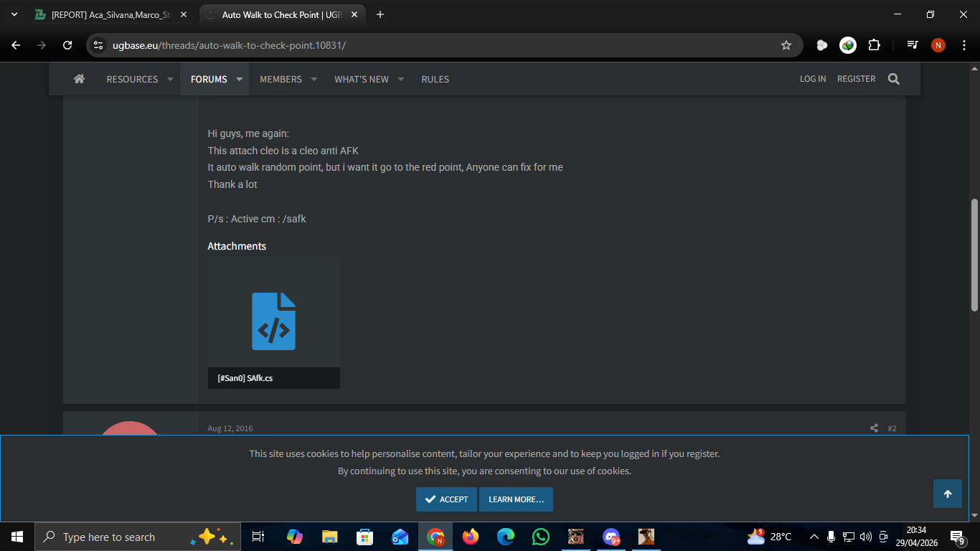The width and height of the screenshot is (980, 551).
Task: Open Microsoft Edge from the taskbar
Action: pyautogui.click(x=506, y=537)
